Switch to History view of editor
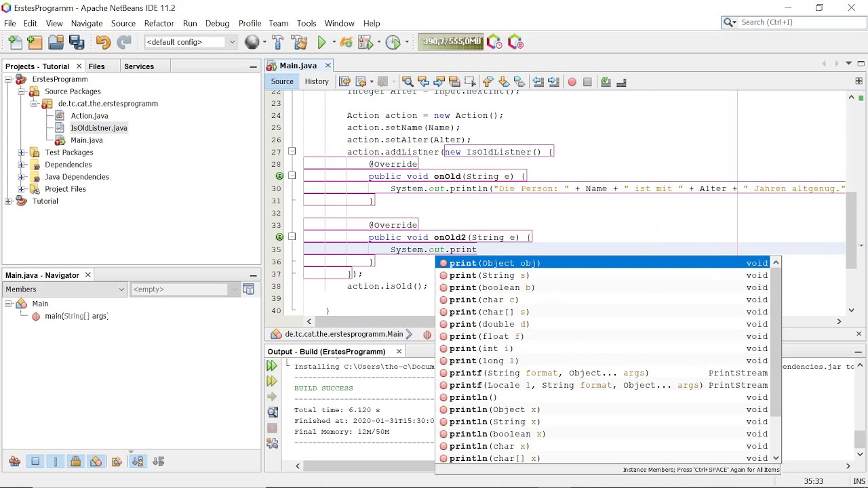This screenshot has height=488, width=868. (317, 81)
